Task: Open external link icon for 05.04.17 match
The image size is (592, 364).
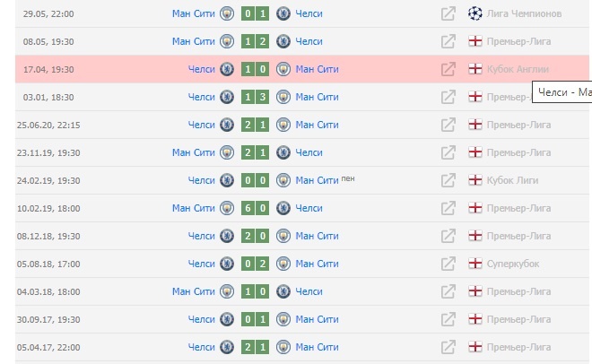Action: point(448,347)
